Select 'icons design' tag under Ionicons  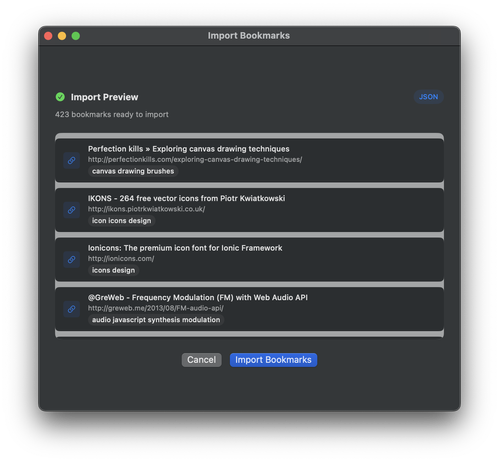click(x=113, y=270)
